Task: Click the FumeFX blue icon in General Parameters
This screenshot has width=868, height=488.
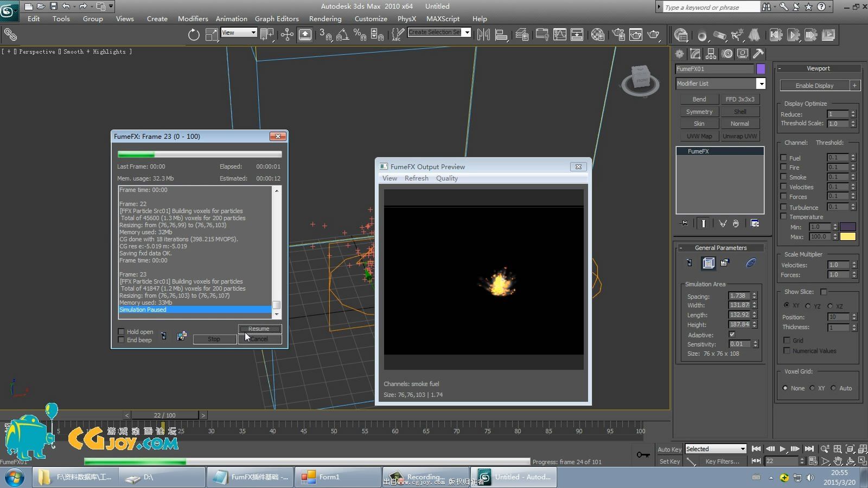Action: tap(751, 263)
